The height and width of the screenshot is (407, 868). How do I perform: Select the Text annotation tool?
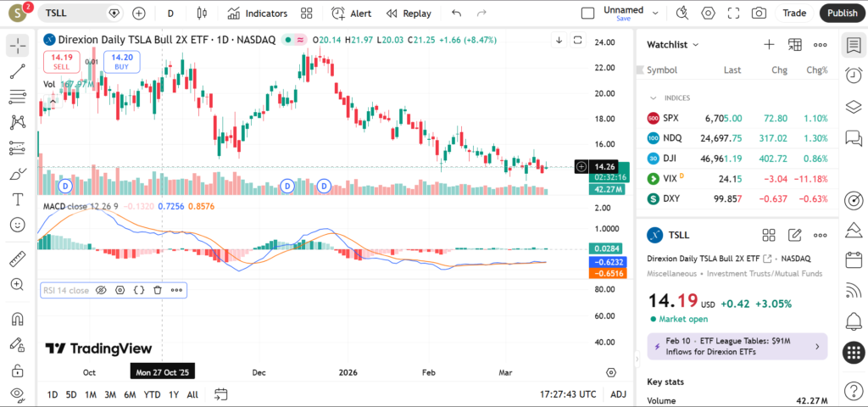tap(18, 199)
